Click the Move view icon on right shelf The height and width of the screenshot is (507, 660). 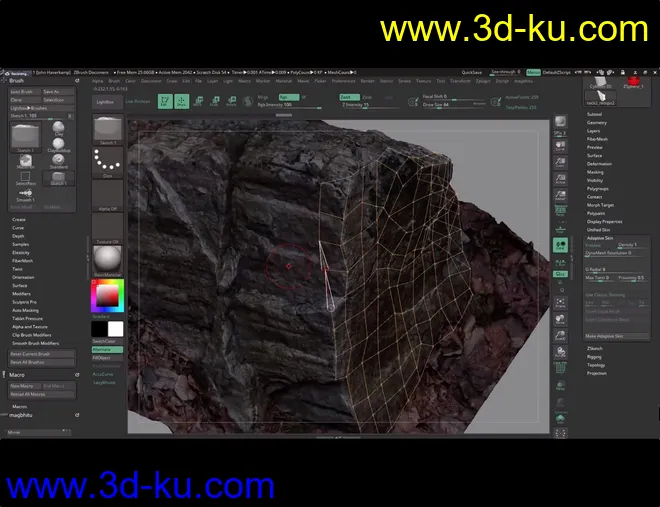point(560,319)
